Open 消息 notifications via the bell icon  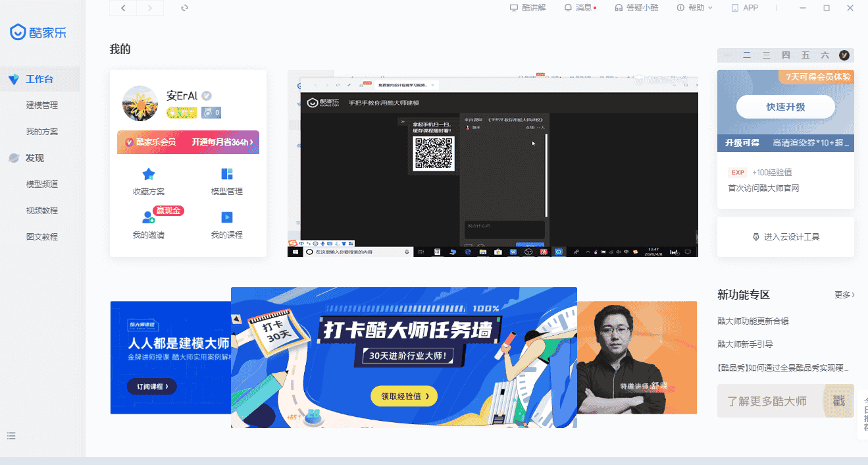tap(567, 7)
